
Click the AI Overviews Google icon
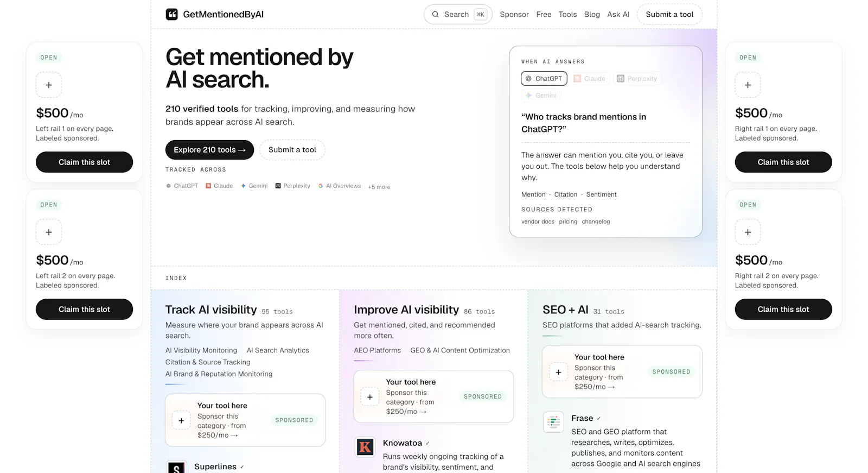click(x=321, y=186)
